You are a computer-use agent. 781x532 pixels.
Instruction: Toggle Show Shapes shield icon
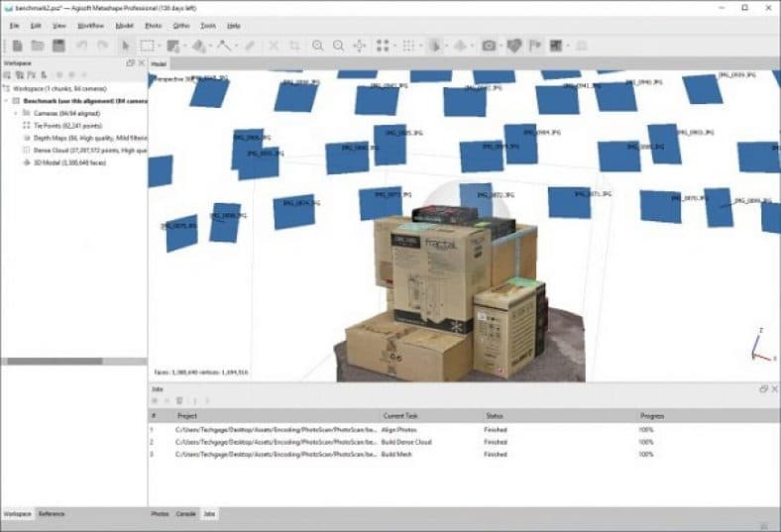pos(514,46)
